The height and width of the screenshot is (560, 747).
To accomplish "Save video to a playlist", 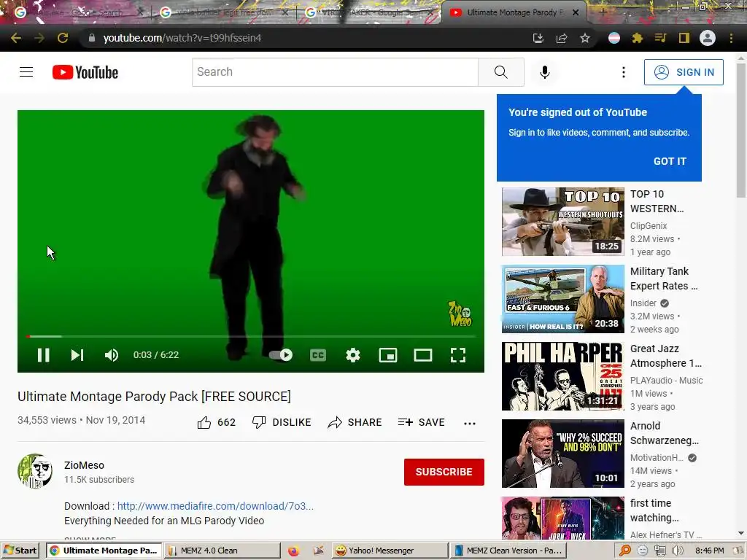I will click(x=421, y=422).
